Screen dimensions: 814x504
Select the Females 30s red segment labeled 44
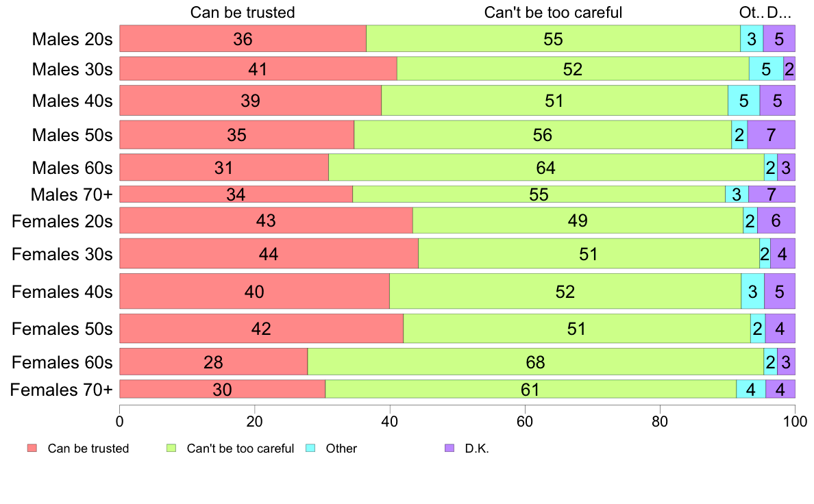(269, 255)
